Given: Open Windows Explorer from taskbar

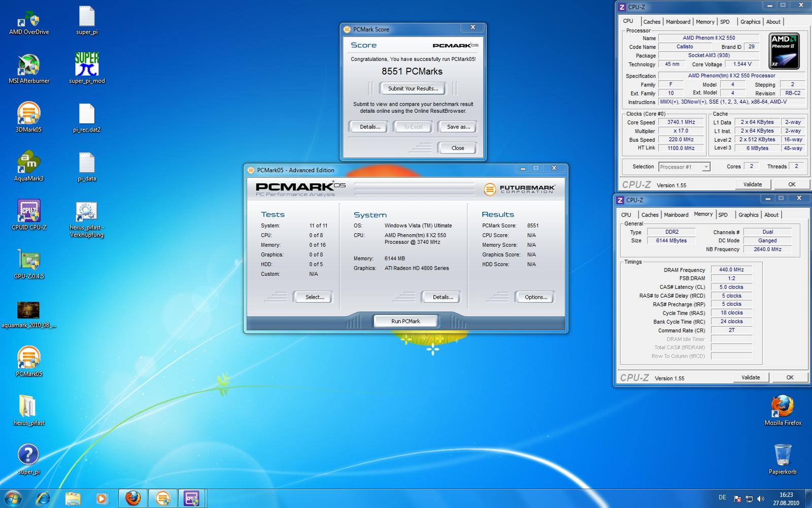Looking at the screenshot, I should coord(73,498).
